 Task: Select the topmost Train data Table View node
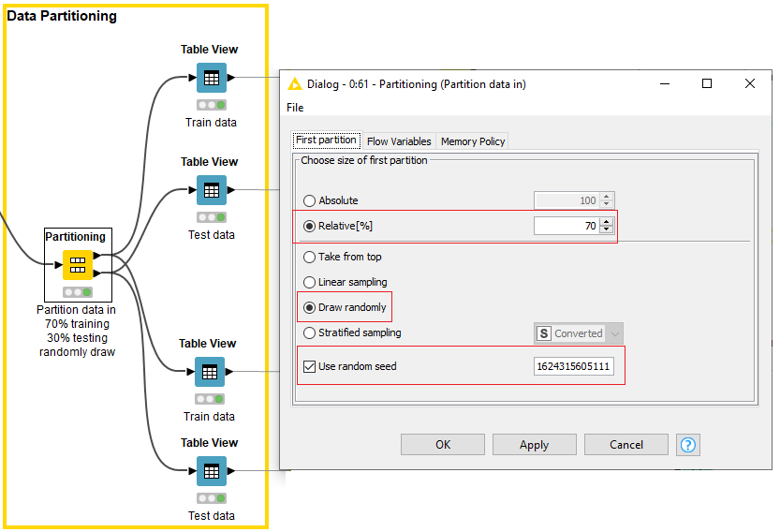212,78
